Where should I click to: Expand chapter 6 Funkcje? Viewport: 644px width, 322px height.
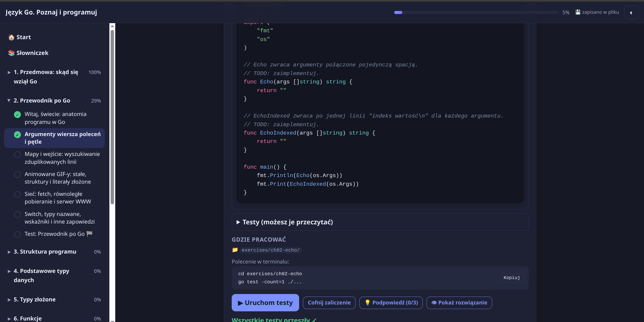coord(9,319)
